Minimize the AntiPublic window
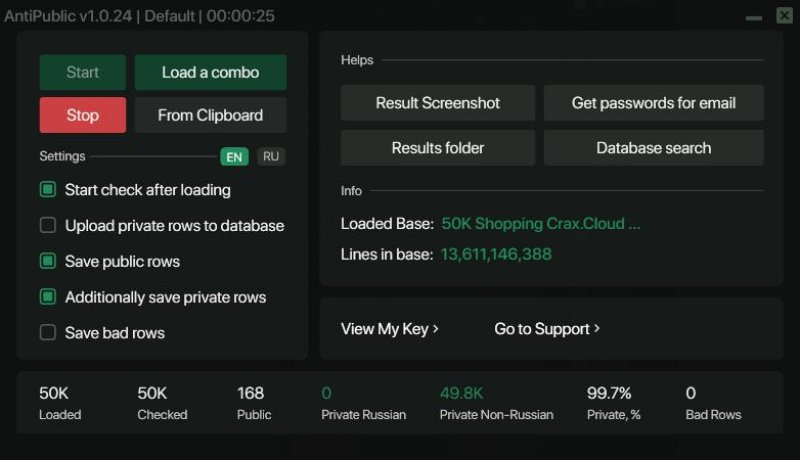This screenshot has width=800, height=460. 755,17
